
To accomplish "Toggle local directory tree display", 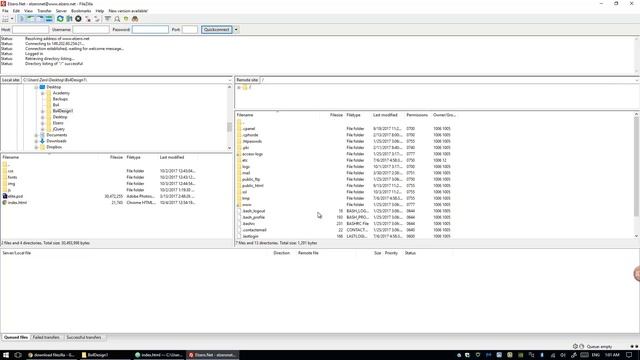I will [x=31, y=19].
